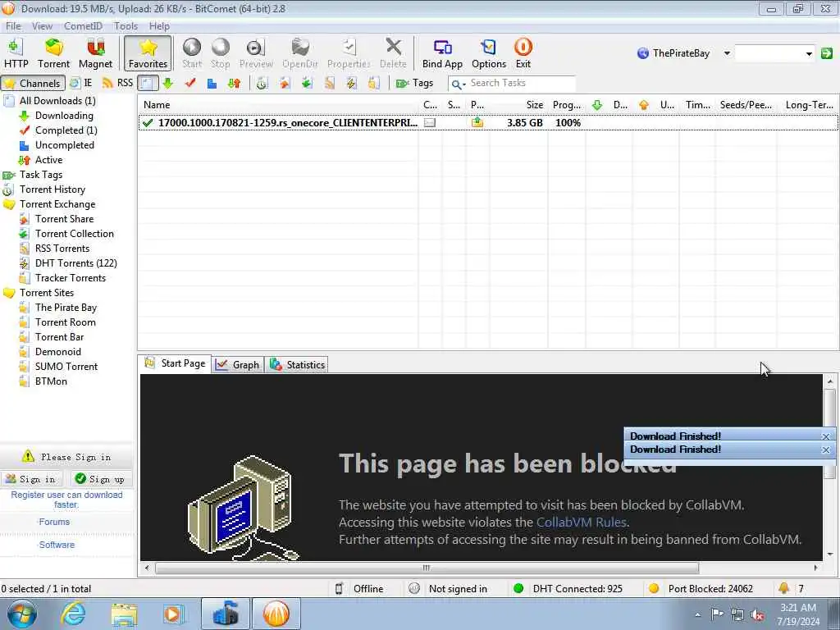Click the tracker torrents toolbar icon
Screen dimensions: 840x630
click(373, 83)
